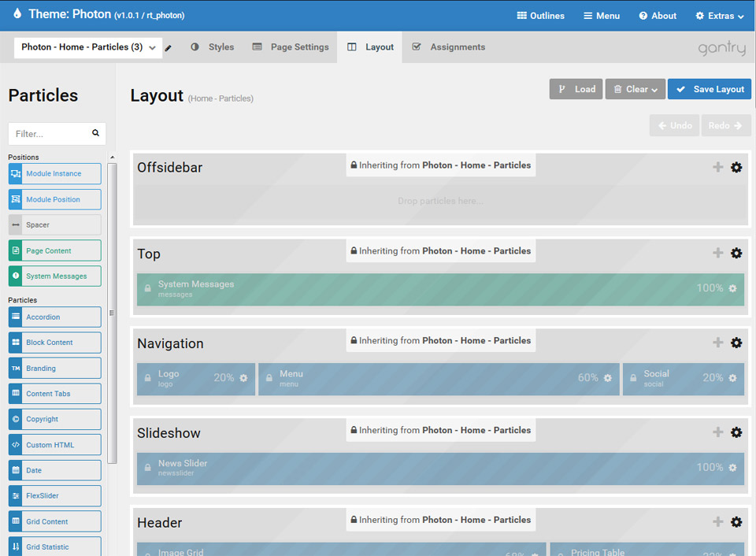Open the outline selector dropdown

tap(88, 47)
